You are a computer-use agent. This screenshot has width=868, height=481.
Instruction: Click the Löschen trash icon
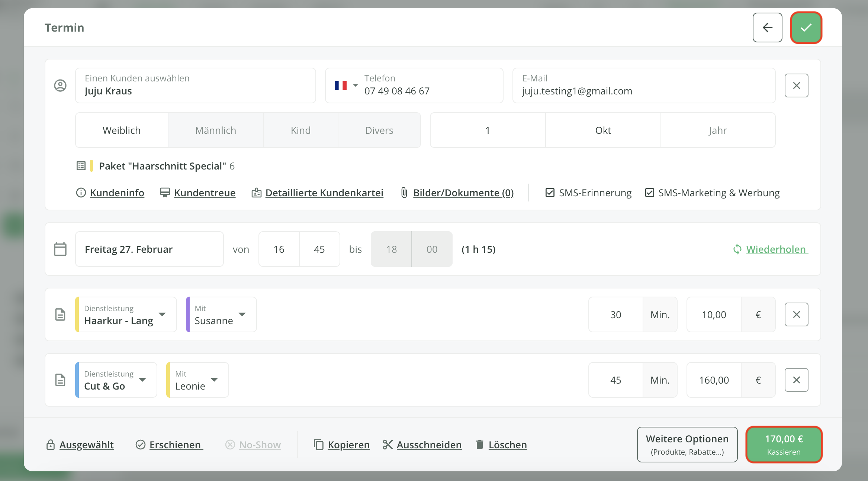coord(480,445)
